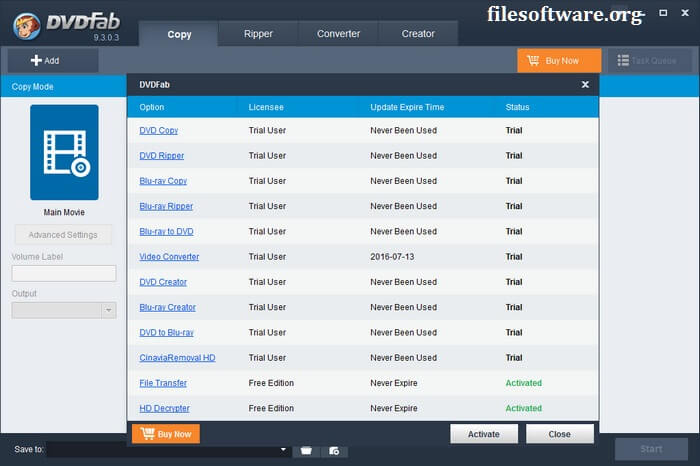This screenshot has width=700, height=466.
Task: Switch to the Ripper tab
Action: click(258, 34)
